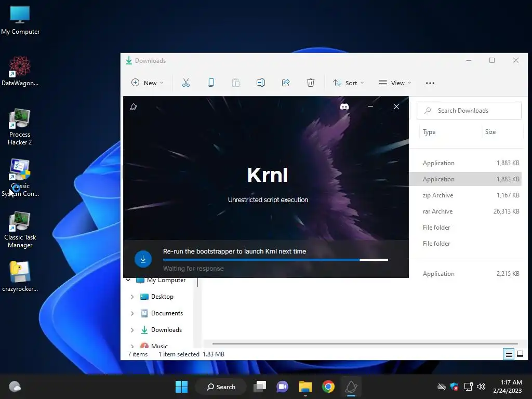
Task: Click the Copy icon in the Downloads toolbar
Action: click(211, 83)
